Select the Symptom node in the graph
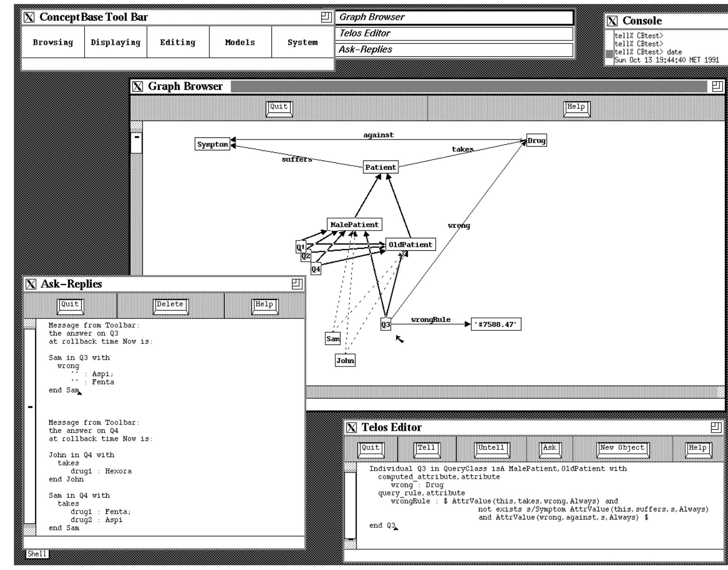The image size is (728, 570). point(213,144)
